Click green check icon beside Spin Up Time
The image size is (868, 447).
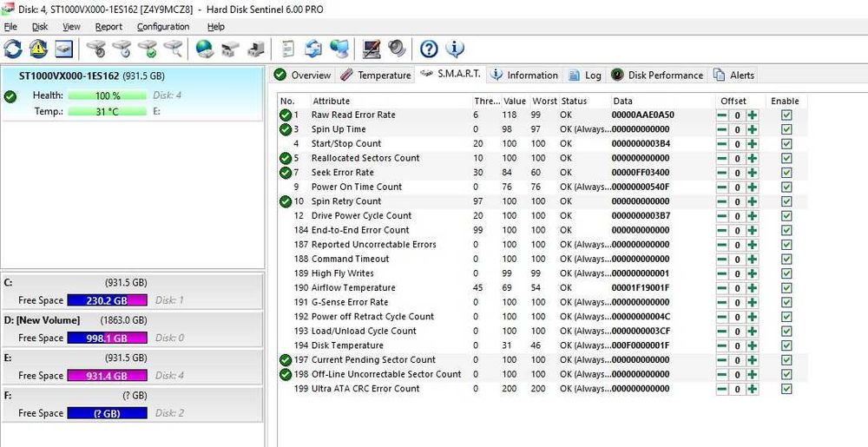pyautogui.click(x=286, y=129)
